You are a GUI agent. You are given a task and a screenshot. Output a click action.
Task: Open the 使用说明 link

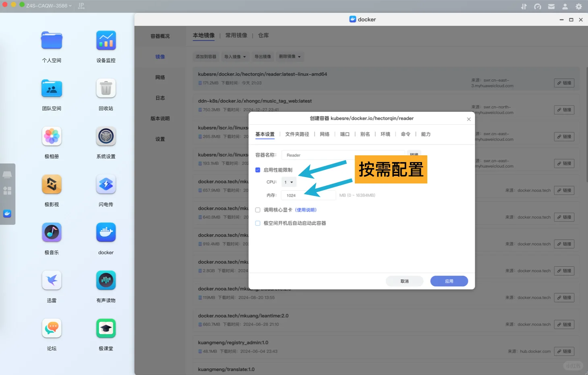(306, 210)
